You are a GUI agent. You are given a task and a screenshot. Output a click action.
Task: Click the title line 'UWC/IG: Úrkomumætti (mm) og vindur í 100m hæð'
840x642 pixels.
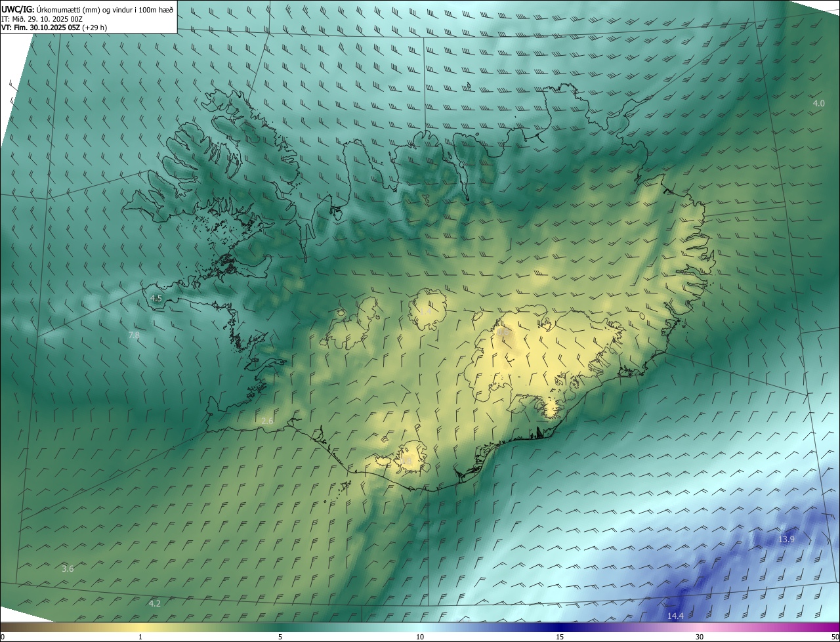(87, 9)
